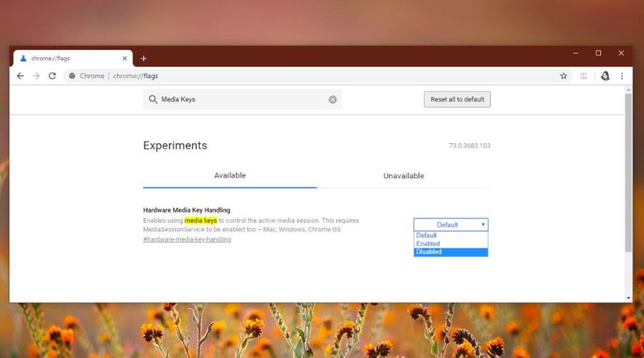644x358 pixels.
Task: Select Disabled in the dropdown list
Action: [x=451, y=252]
